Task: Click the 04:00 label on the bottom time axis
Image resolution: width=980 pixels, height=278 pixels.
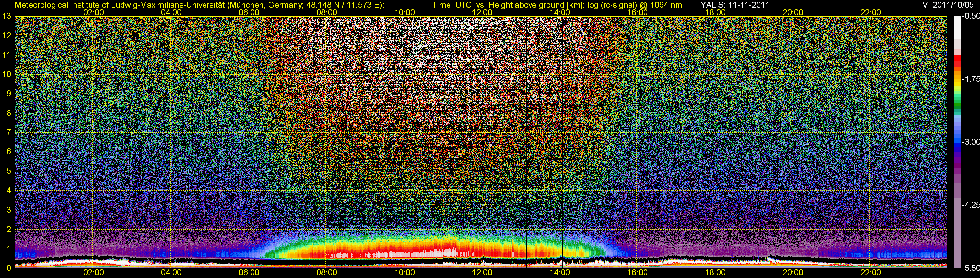Action: click(171, 273)
